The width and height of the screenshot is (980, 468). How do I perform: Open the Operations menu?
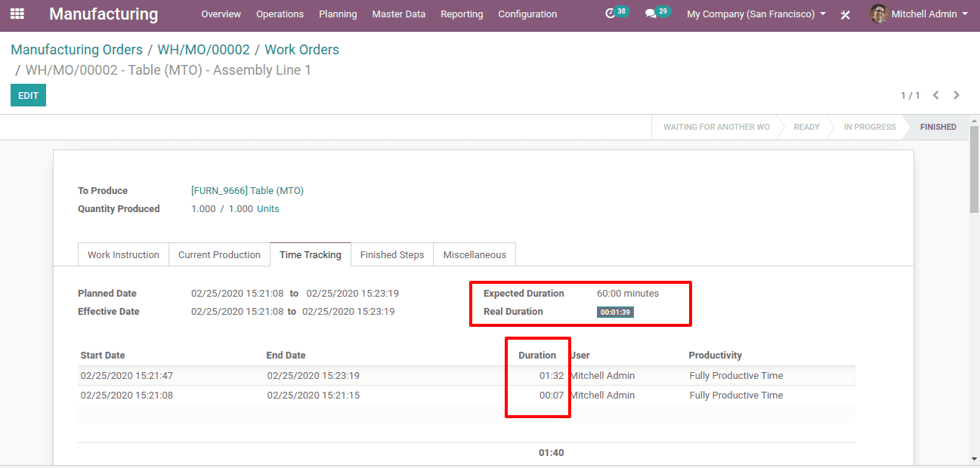tap(280, 14)
